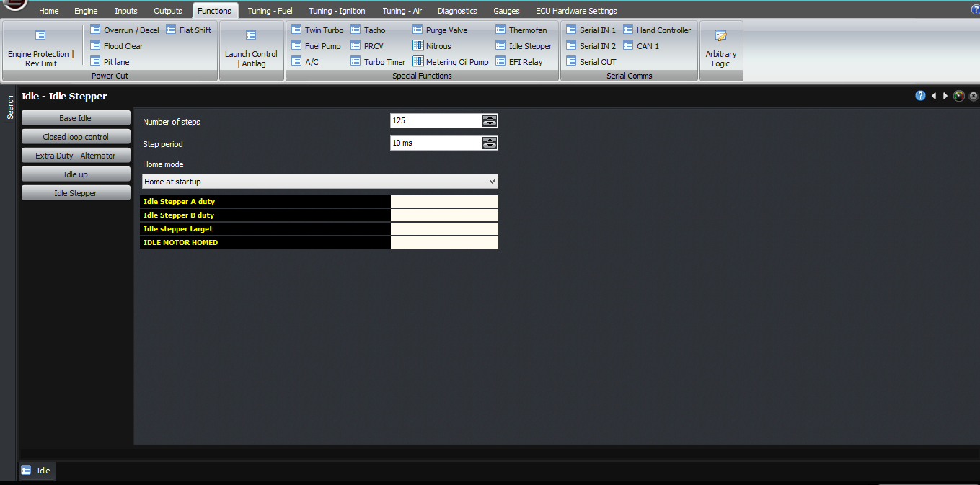
Task: Click the gauge dial icon in panel header
Action: (x=959, y=96)
